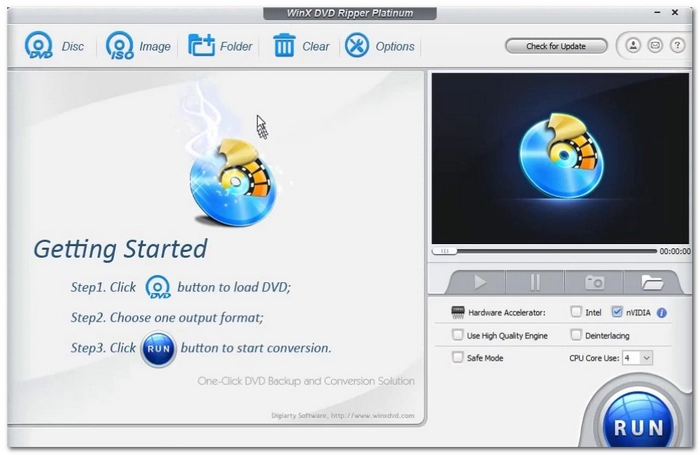Open help via question mark icon
This screenshot has width=700, height=455.
[x=677, y=45]
